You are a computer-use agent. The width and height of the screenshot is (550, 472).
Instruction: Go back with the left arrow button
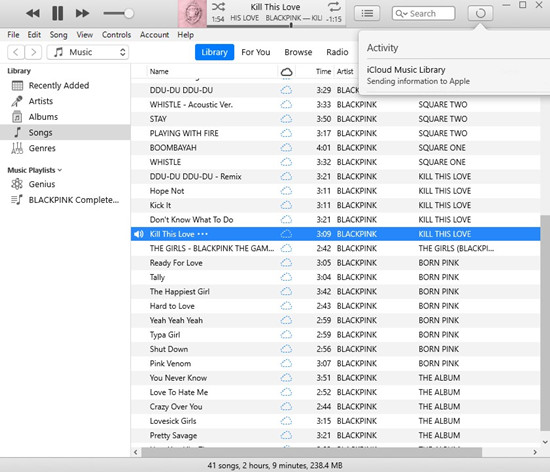click(x=16, y=52)
